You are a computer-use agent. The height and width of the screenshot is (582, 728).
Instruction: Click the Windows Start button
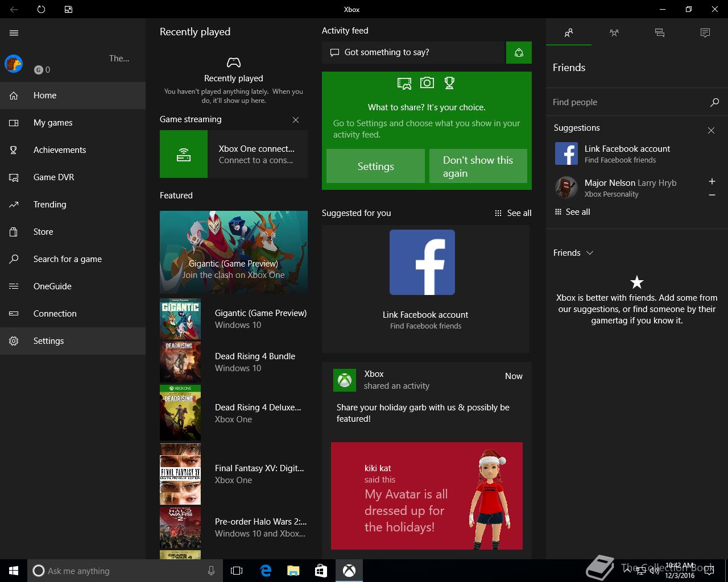coord(14,571)
